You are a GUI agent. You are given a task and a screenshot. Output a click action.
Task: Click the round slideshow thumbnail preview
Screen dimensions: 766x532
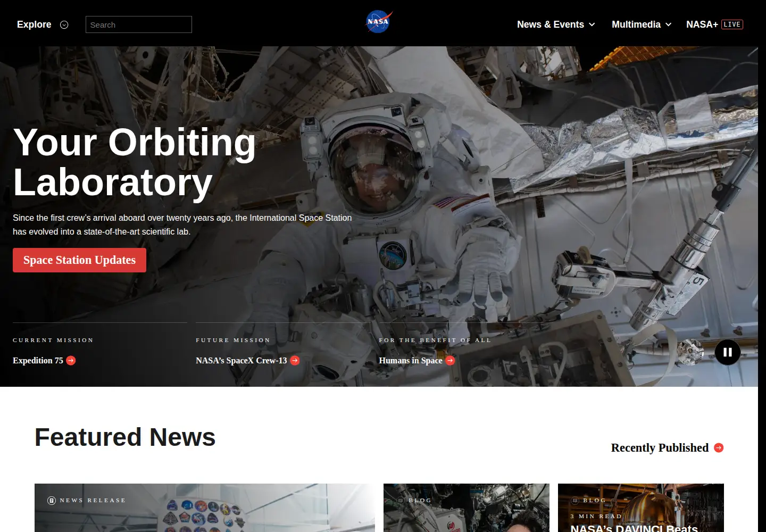(690, 352)
